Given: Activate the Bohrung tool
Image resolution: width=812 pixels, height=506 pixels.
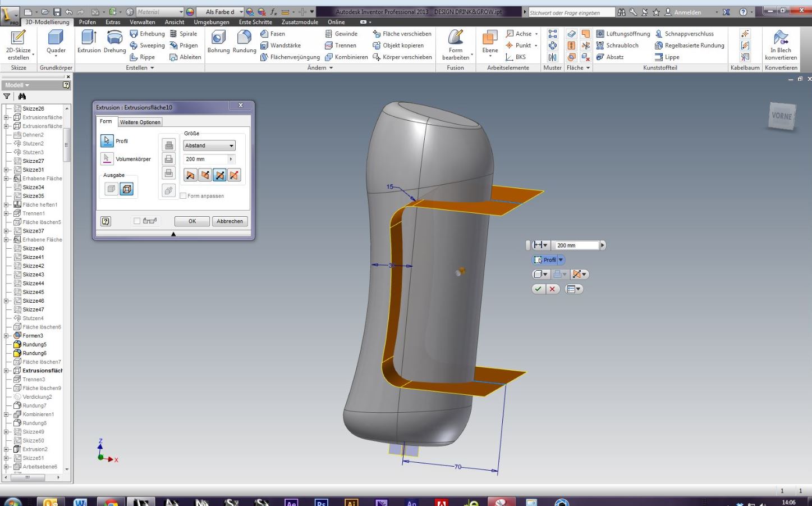Looking at the screenshot, I should tap(218, 42).
